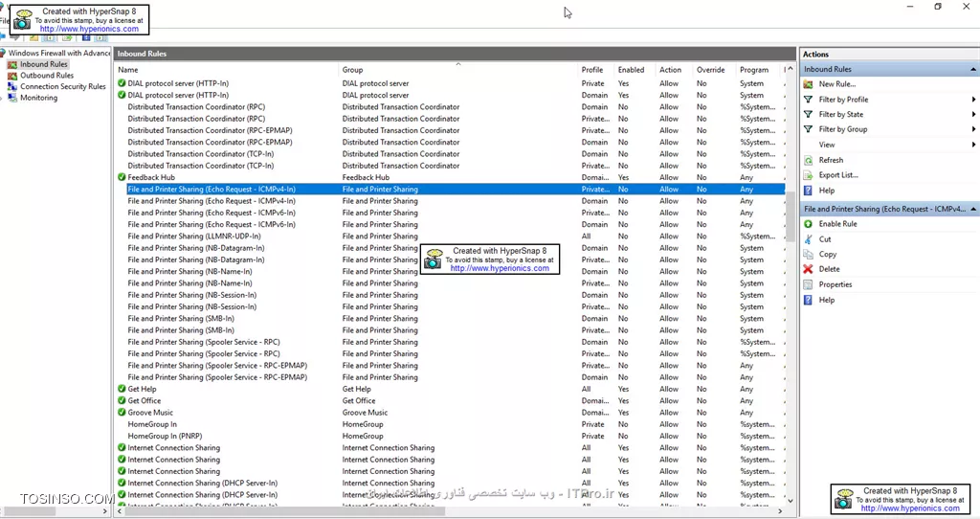
Task: Collapse the File and Printer Sharing actions section
Action: pyautogui.click(x=973, y=210)
